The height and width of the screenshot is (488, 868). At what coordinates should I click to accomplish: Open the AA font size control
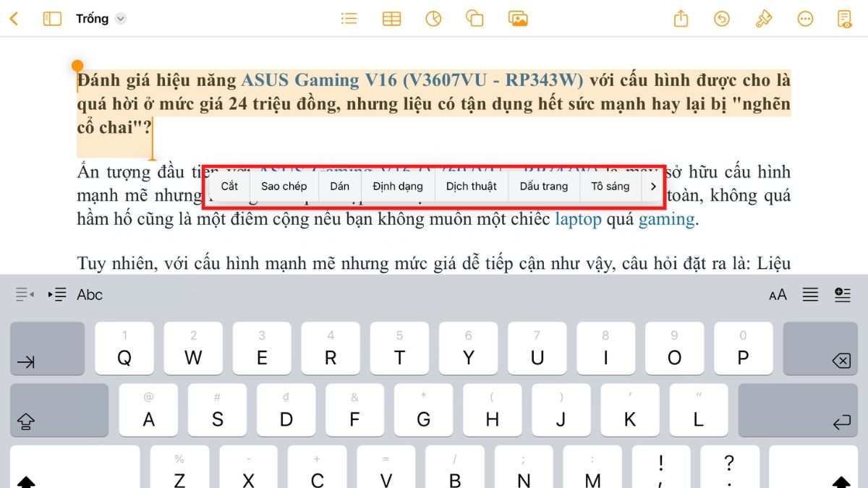(778, 294)
